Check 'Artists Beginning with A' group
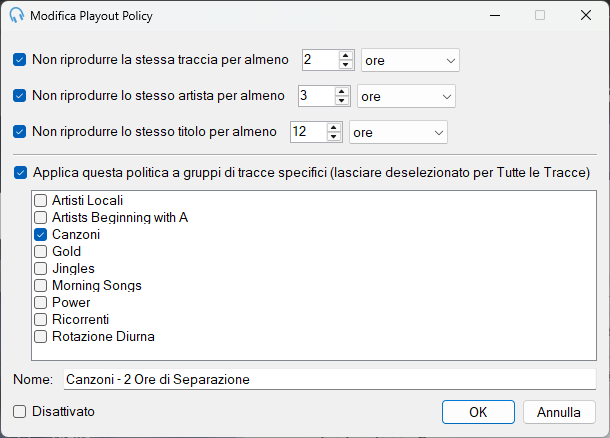Screen dimensions: 610x438 tap(40, 217)
